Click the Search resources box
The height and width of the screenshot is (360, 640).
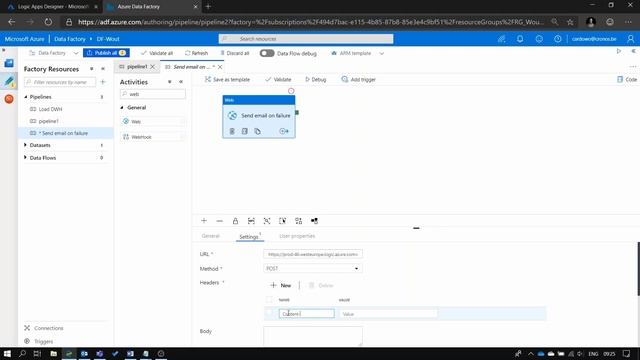click(306, 39)
